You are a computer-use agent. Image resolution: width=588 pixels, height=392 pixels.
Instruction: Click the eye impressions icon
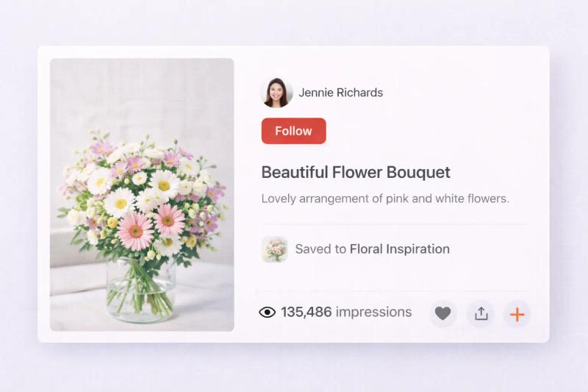pos(267,312)
